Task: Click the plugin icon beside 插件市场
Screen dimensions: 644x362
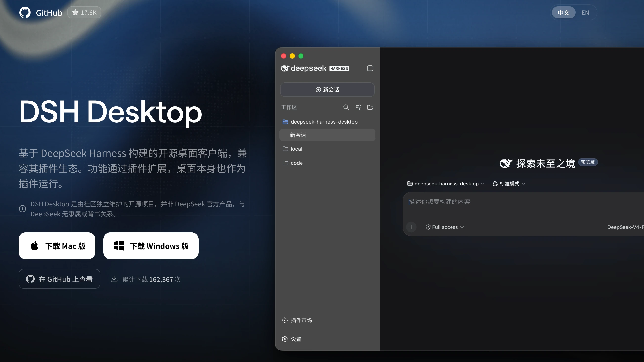Action: 285,320
